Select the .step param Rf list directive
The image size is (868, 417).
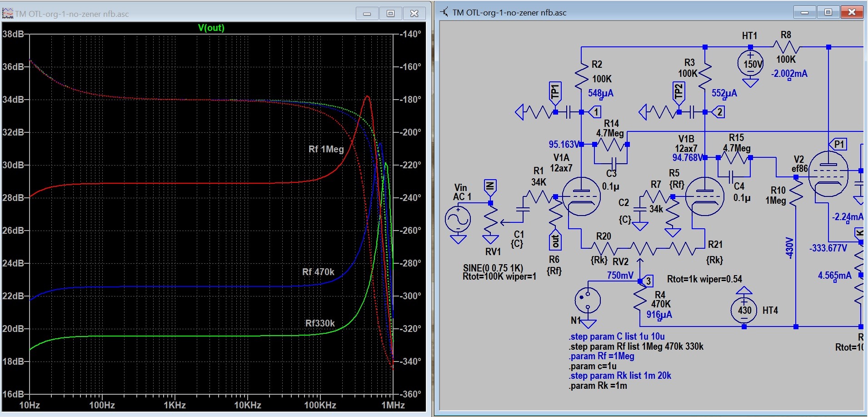click(x=636, y=347)
